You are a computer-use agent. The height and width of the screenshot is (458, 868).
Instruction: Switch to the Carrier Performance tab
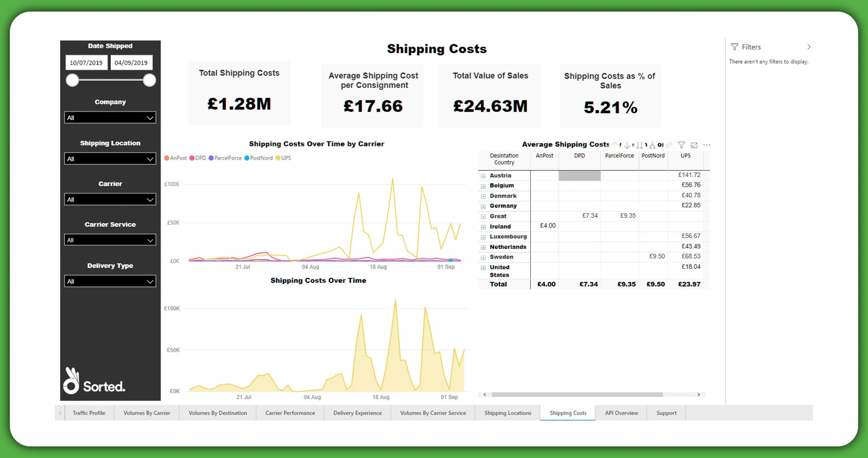289,412
